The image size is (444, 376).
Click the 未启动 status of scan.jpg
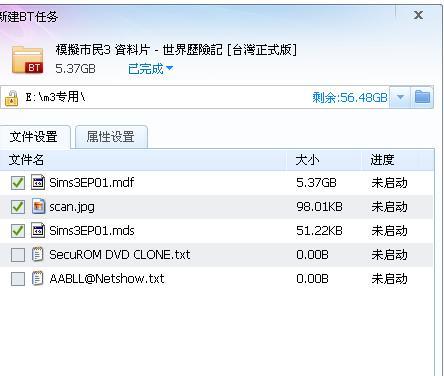point(389,207)
